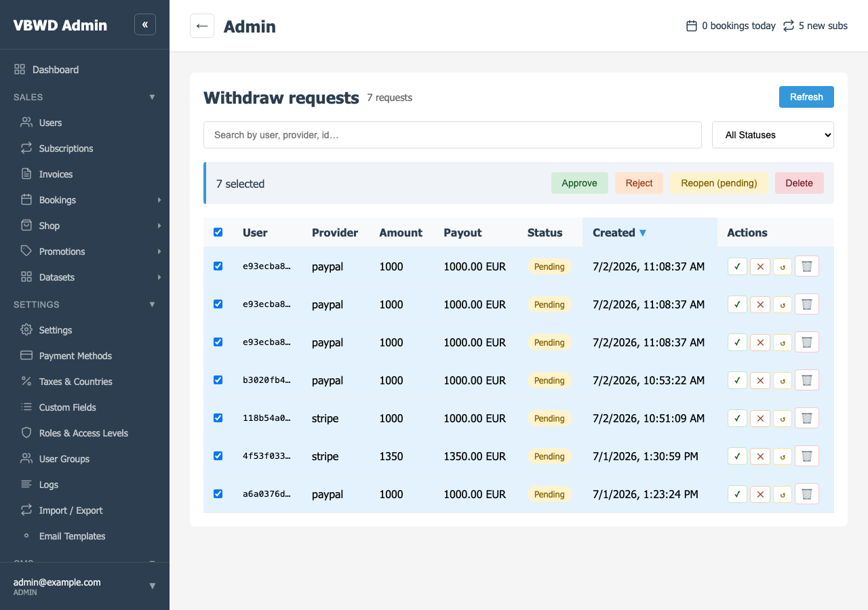Screen dimensions: 868x610
Task: Expand the Datasets submenu arrow
Action: pyautogui.click(x=159, y=277)
